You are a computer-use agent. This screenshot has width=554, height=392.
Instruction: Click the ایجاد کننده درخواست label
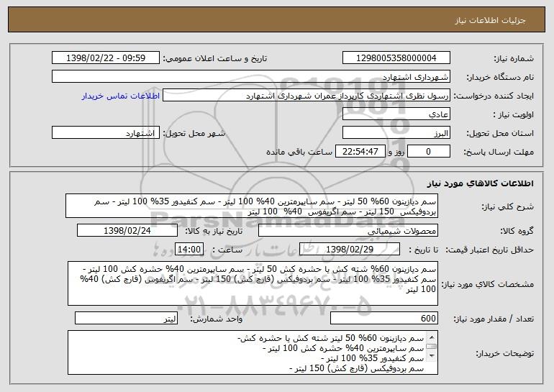pos(494,96)
